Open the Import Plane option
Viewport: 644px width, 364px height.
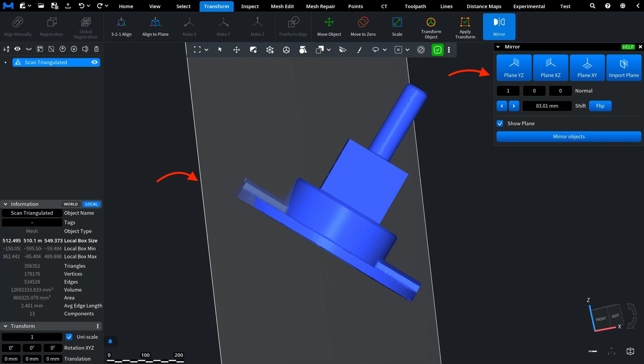click(x=624, y=68)
